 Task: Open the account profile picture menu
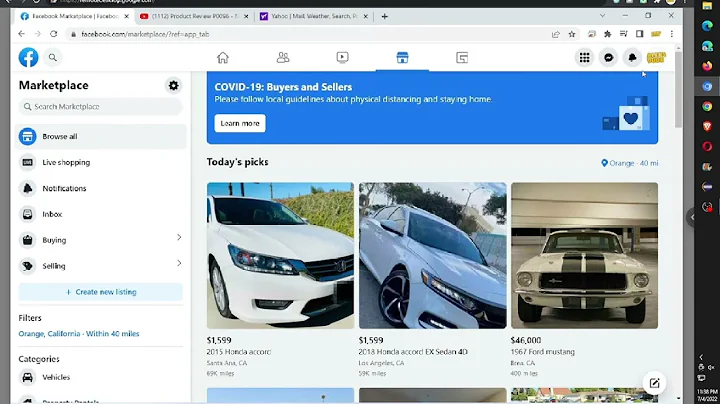[x=656, y=57]
